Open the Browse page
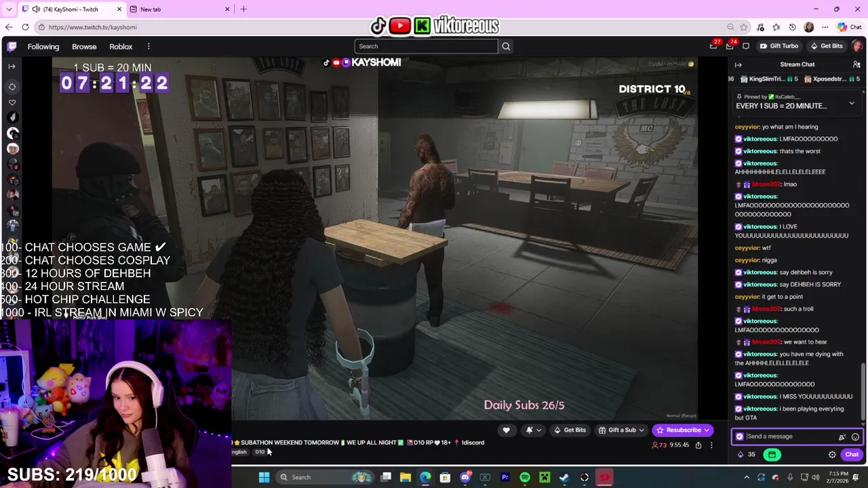 (84, 46)
